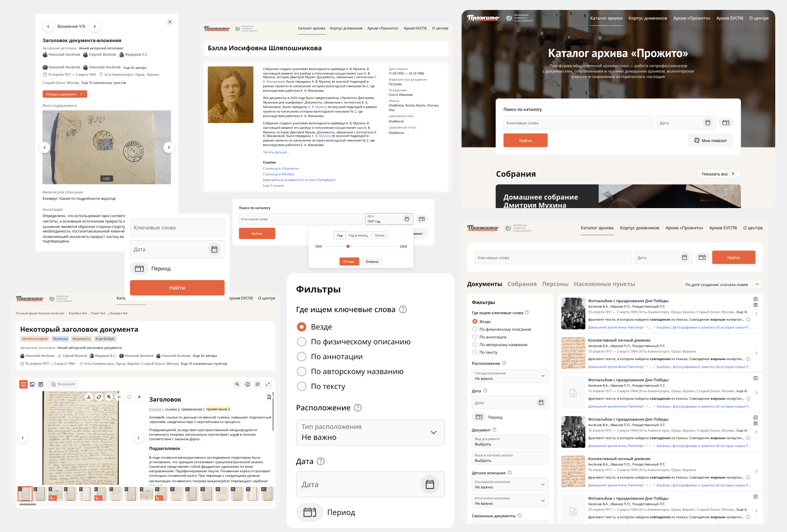The width and height of the screenshot is (787, 532).
Task: Switch to the Собрания results tab
Action: (522, 284)
